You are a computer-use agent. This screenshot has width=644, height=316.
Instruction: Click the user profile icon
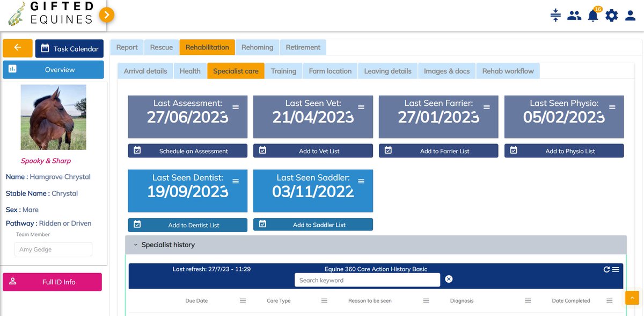click(x=630, y=16)
